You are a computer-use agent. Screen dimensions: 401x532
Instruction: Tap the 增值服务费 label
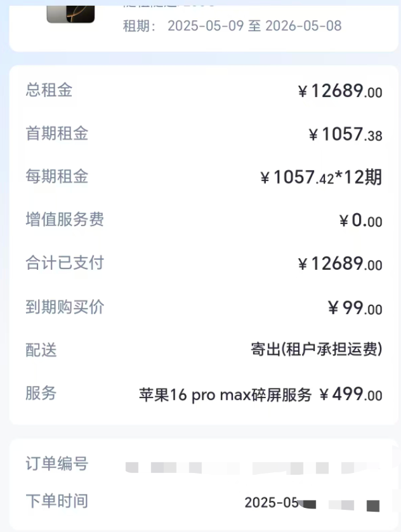point(64,220)
